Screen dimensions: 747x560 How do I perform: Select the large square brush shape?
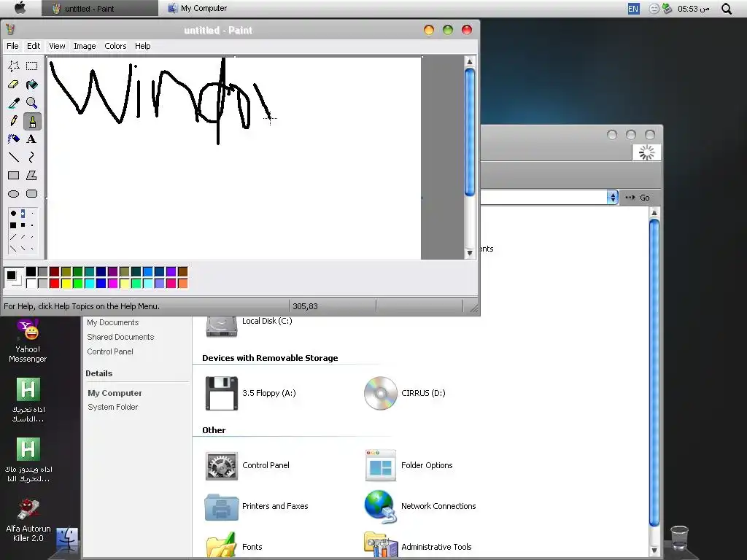[x=13, y=225]
